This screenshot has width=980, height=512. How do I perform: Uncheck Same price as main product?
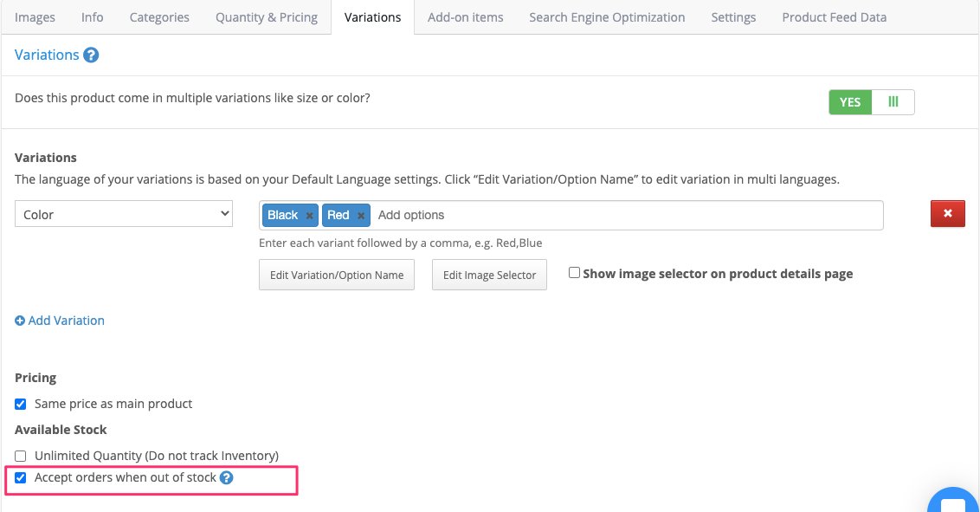coord(21,404)
